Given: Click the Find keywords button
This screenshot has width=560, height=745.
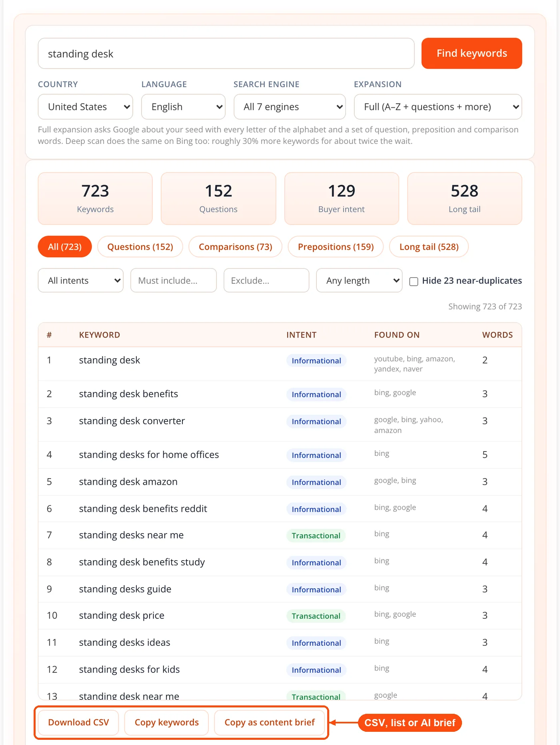Looking at the screenshot, I should [x=471, y=53].
